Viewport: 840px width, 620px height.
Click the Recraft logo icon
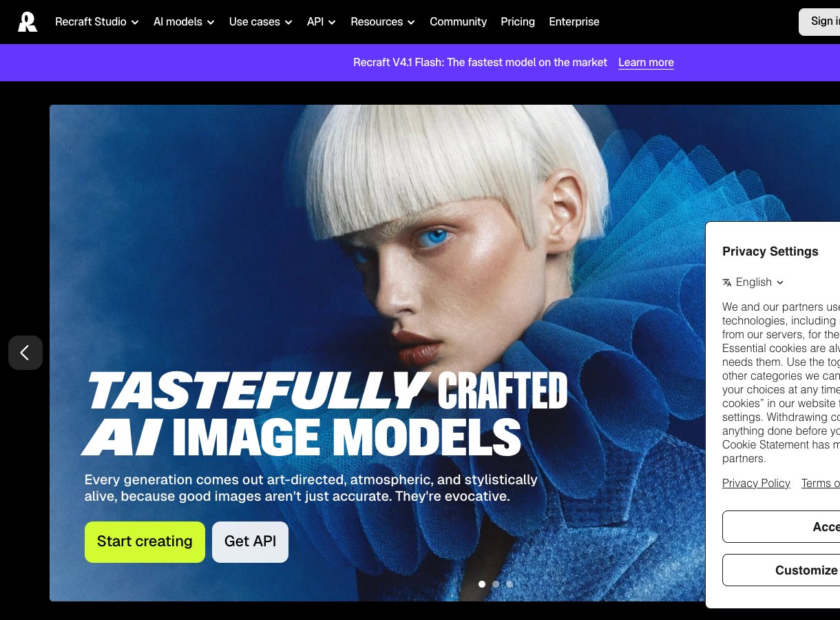[28, 22]
